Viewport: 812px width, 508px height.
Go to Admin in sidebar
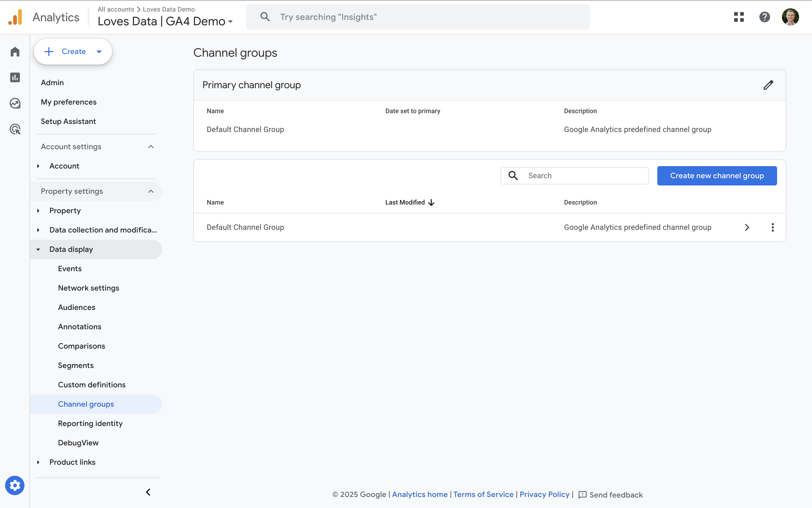tap(52, 83)
